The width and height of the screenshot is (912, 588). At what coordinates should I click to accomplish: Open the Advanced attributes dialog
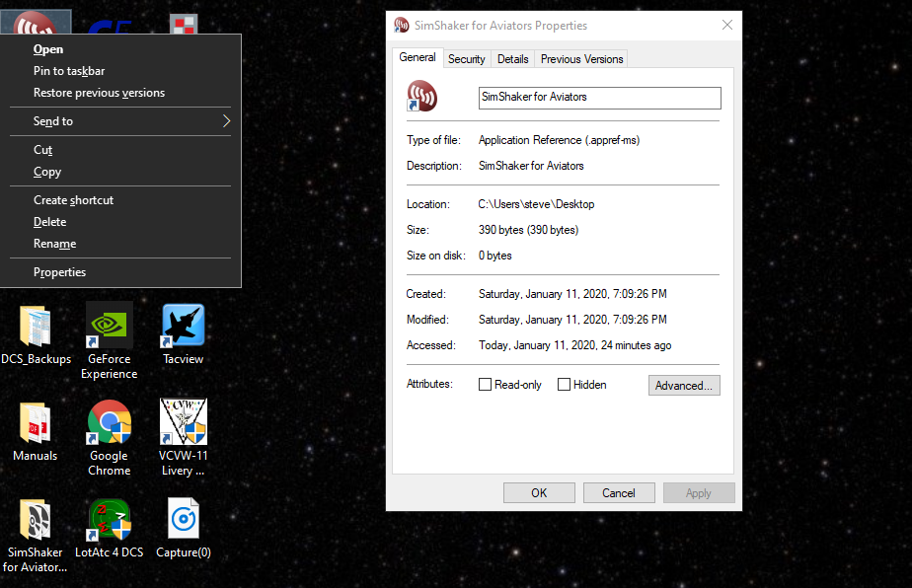coord(684,385)
